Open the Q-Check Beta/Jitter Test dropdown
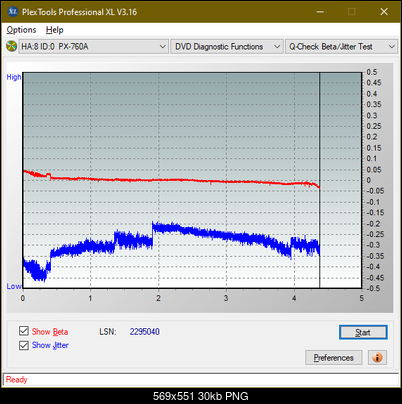This screenshot has width=402, height=404. [x=341, y=47]
